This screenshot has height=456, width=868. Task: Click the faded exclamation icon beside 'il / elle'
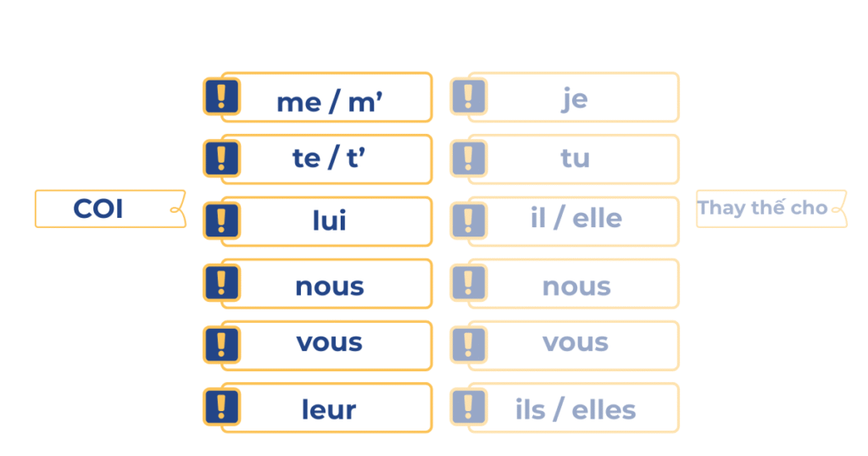469,220
